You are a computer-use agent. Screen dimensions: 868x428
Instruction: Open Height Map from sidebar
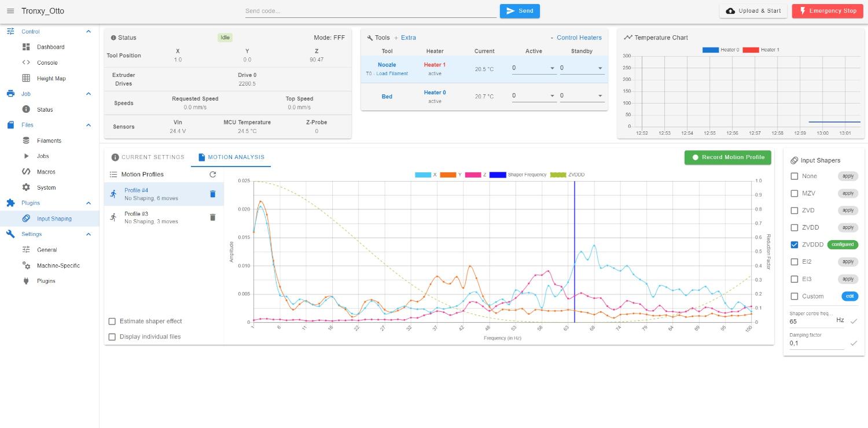51,78
